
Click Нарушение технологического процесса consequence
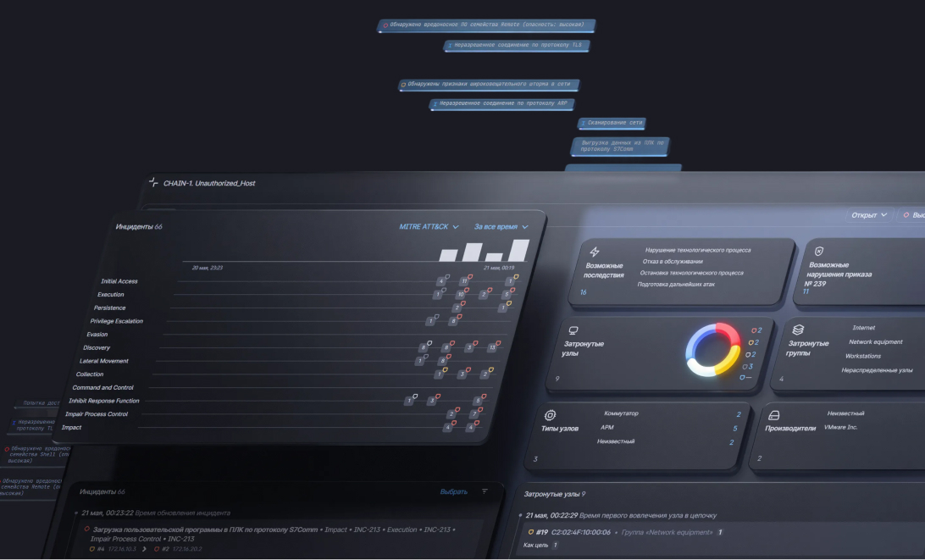[698, 250]
